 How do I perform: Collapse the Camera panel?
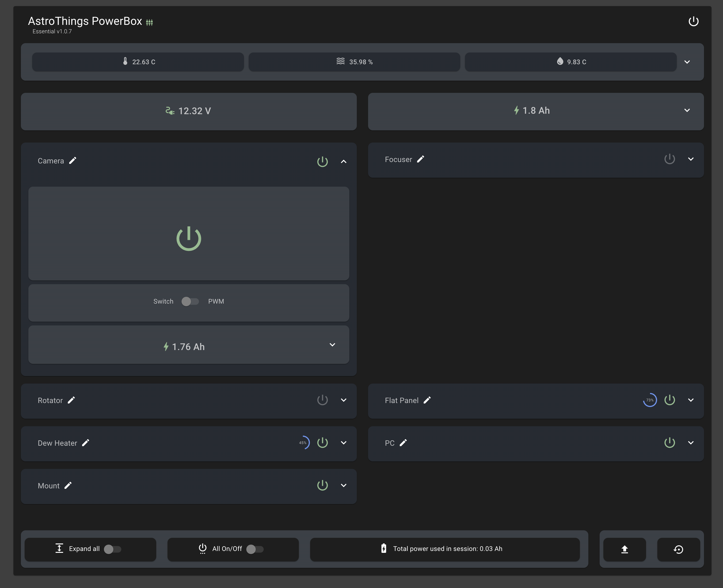343,162
